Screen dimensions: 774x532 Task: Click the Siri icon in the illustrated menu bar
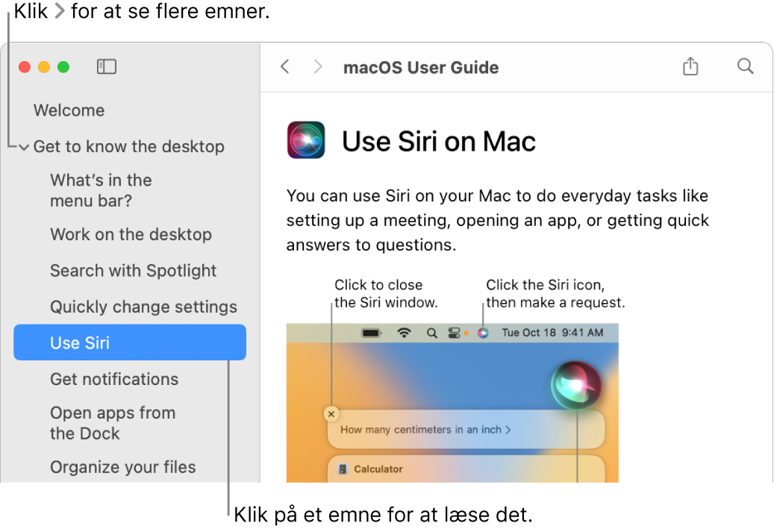tap(483, 333)
